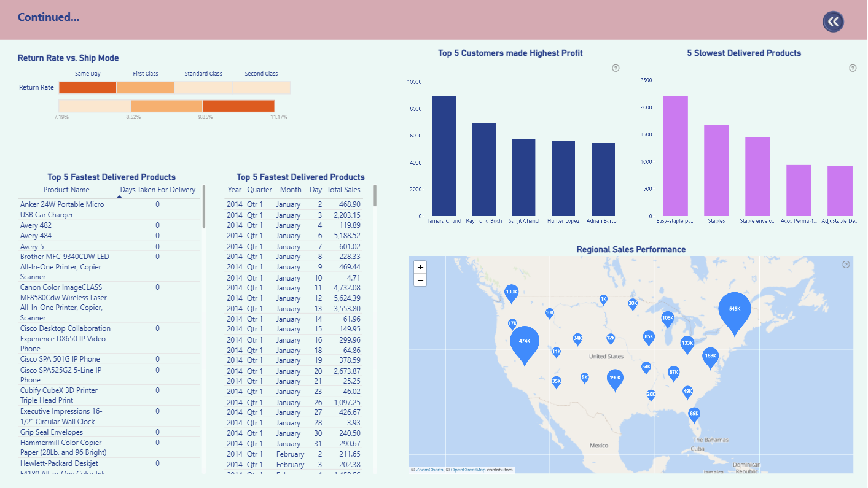This screenshot has width=868, height=488.
Task: Click the darkest orange legend segment
Action: point(239,106)
